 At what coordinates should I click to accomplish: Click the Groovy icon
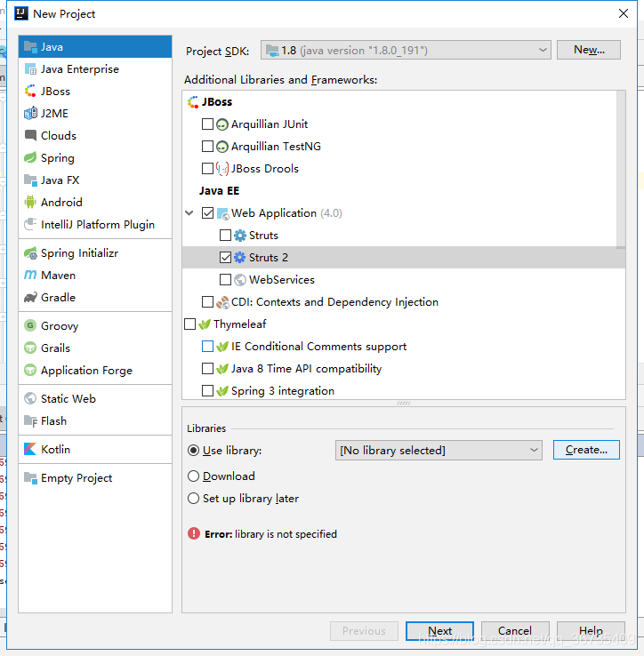[x=30, y=325]
